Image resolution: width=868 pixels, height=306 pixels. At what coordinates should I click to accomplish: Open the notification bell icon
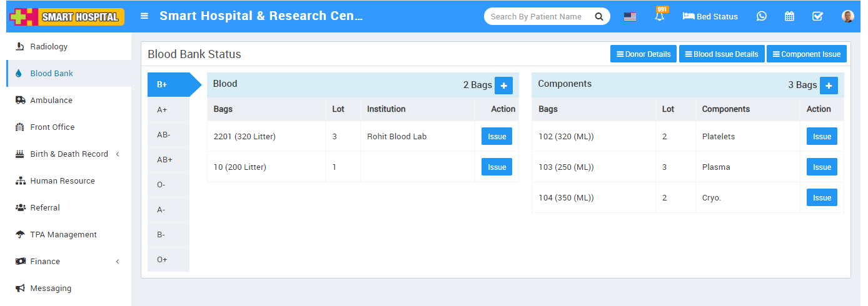click(x=659, y=17)
